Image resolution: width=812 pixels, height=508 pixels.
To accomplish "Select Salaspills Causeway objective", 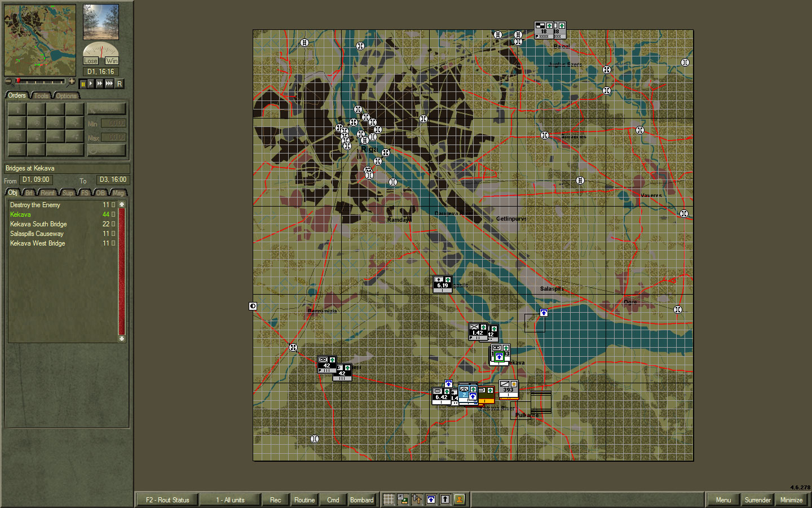I will (x=63, y=234).
